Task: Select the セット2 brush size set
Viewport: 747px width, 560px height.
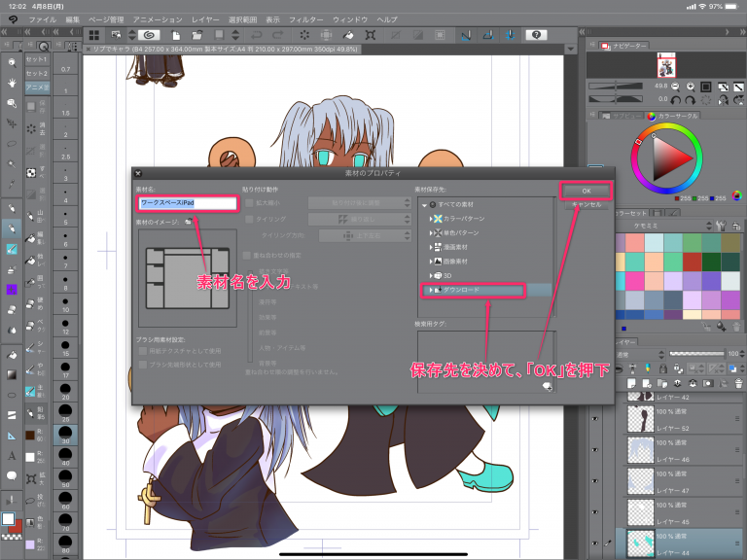Action: [37, 73]
